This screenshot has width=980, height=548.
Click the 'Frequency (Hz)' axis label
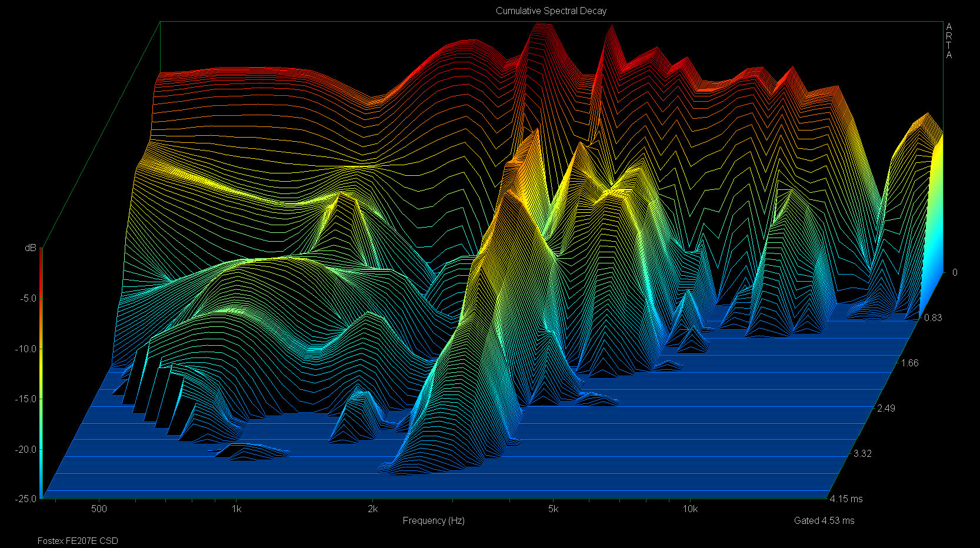click(434, 520)
